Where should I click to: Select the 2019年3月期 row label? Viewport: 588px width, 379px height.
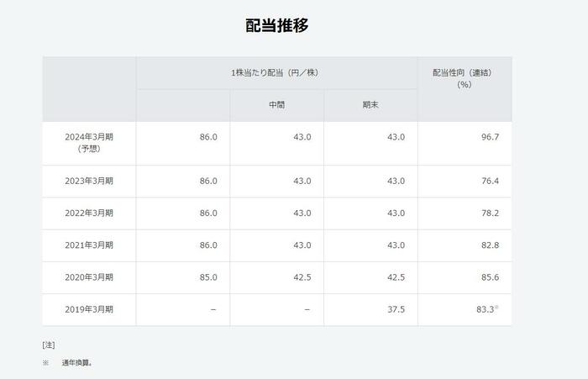(x=89, y=310)
